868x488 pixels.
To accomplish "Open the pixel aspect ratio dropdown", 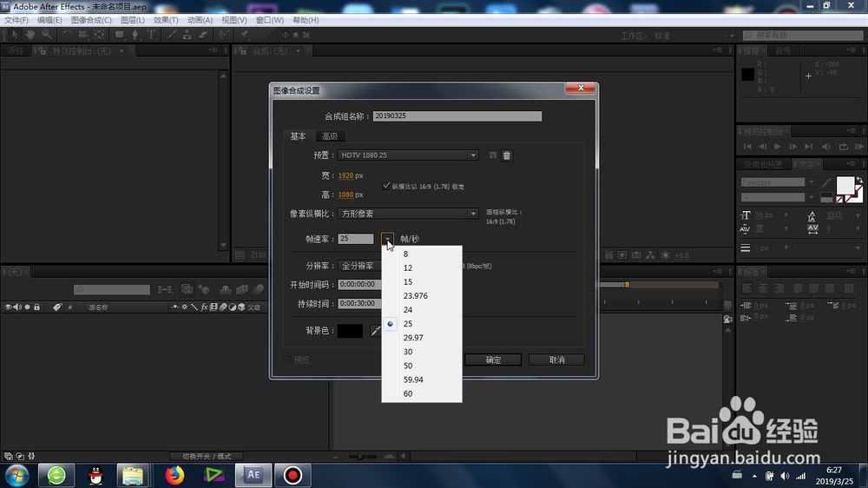I will pyautogui.click(x=408, y=214).
